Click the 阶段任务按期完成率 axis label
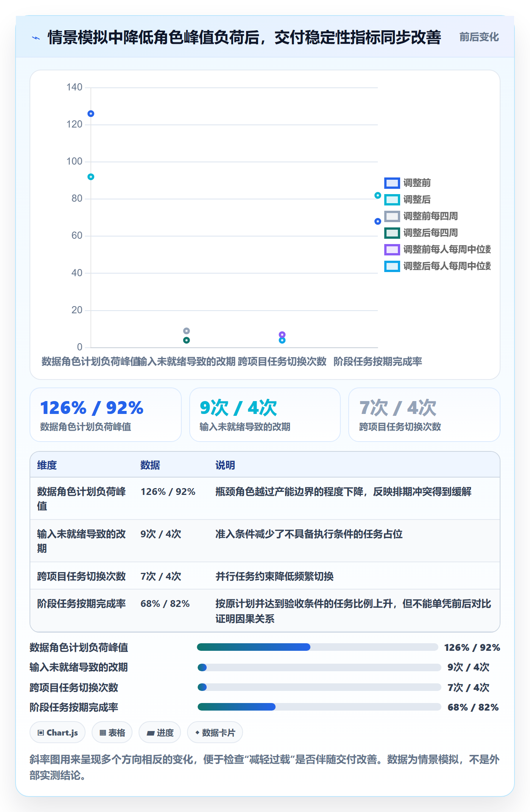 pos(378,362)
